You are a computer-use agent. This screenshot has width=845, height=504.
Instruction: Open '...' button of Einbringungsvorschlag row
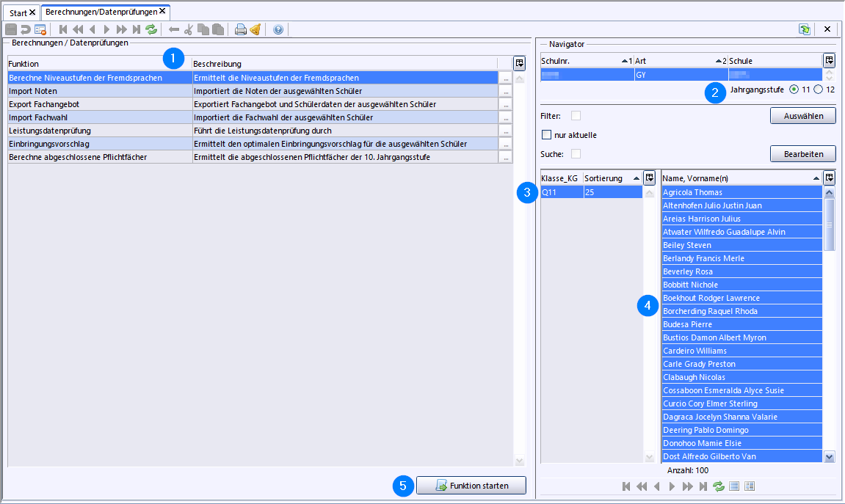click(506, 145)
